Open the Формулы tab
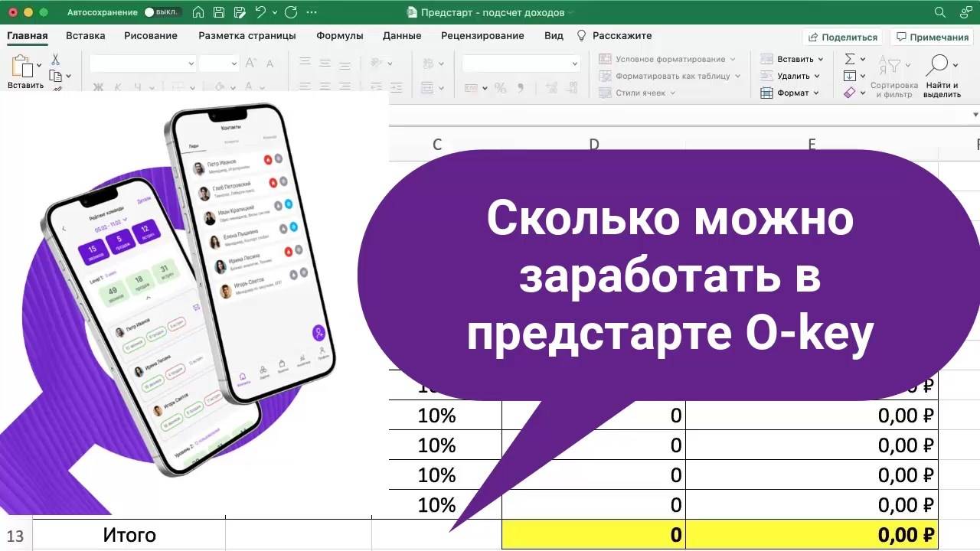The height and width of the screenshot is (551, 980). 340,36
